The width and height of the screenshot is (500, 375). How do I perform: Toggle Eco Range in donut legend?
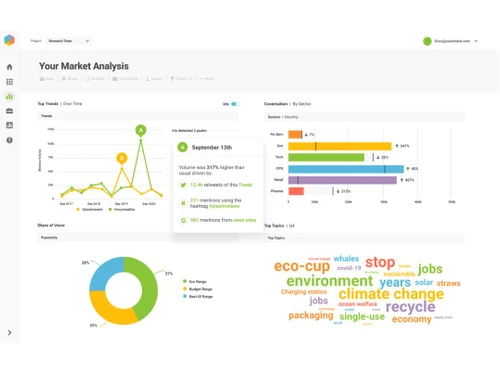195,281
